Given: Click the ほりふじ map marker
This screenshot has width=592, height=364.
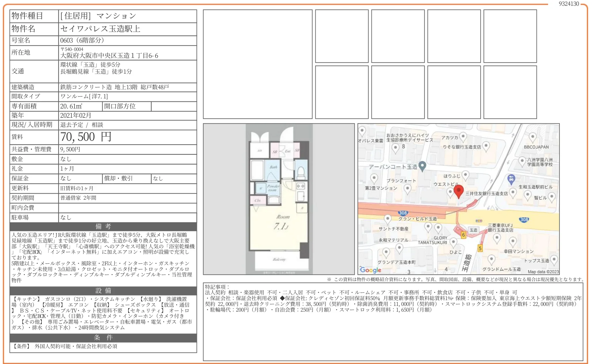Looking at the screenshot, I should point(465,175).
